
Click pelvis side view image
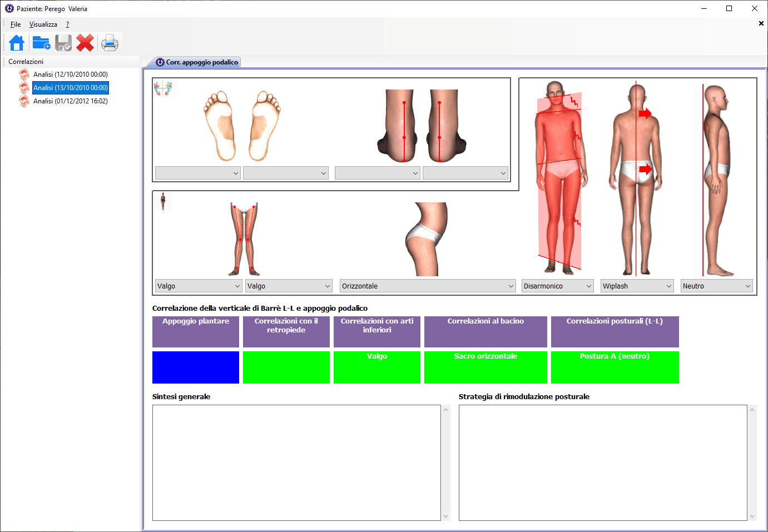pyautogui.click(x=426, y=239)
